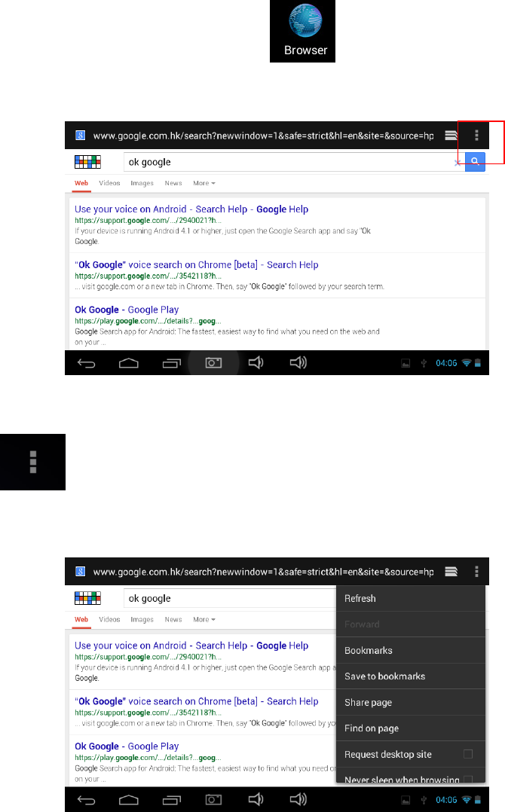Switch to News tab in menu-open screenshot
Image resolution: width=505 pixels, height=812 pixels.
point(173,619)
